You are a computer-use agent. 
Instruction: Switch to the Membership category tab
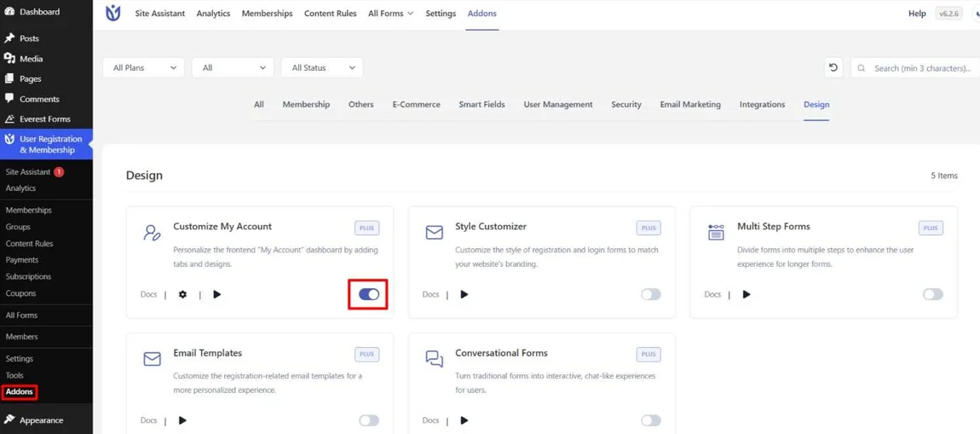click(x=306, y=104)
